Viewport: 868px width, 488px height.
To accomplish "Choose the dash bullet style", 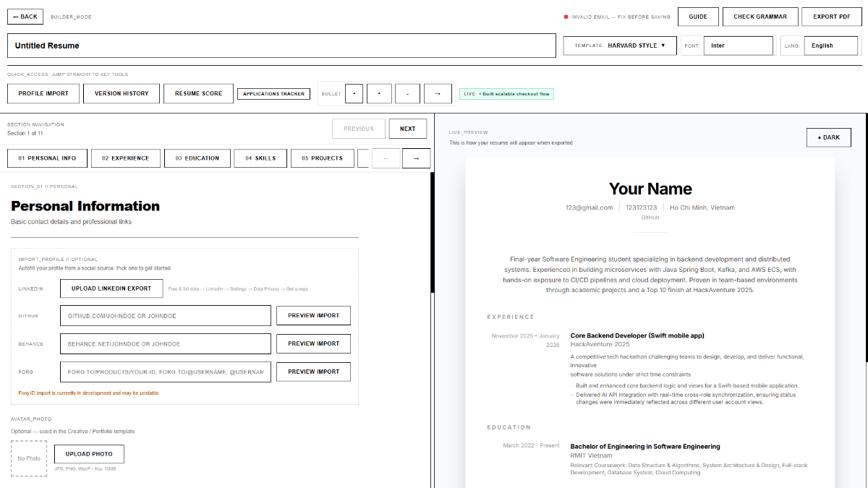I will click(408, 94).
